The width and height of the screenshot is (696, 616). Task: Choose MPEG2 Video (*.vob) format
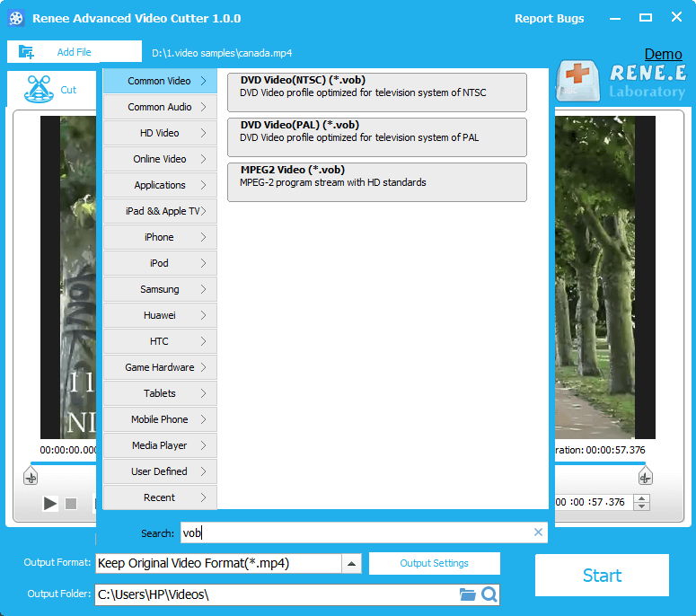[x=376, y=182]
